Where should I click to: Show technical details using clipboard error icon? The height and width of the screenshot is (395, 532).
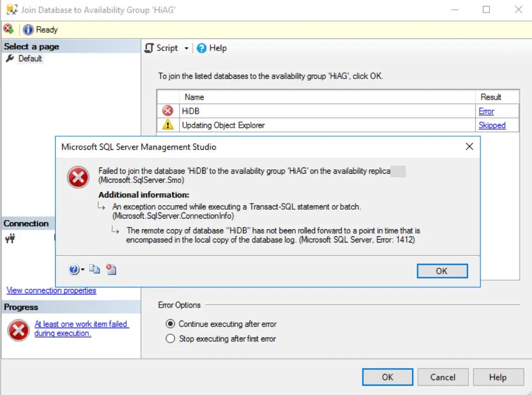pos(111,269)
